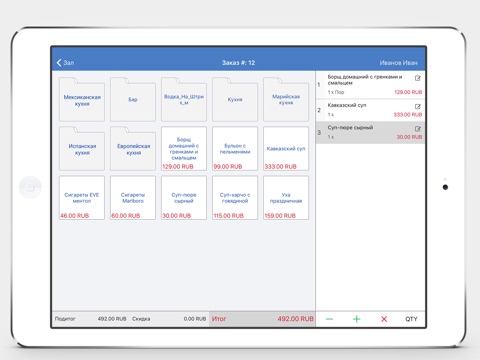Tap the Иванов Иван user name

click(x=398, y=63)
